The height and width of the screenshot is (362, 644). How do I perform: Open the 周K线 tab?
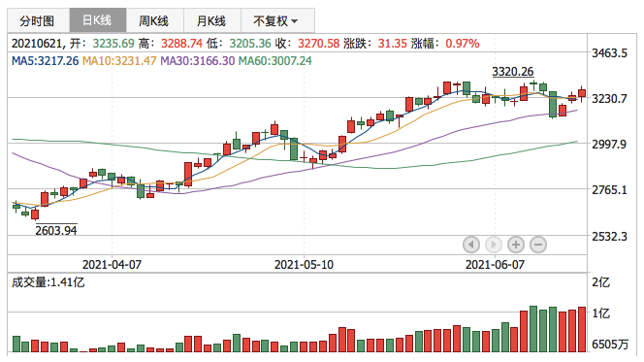(x=155, y=20)
